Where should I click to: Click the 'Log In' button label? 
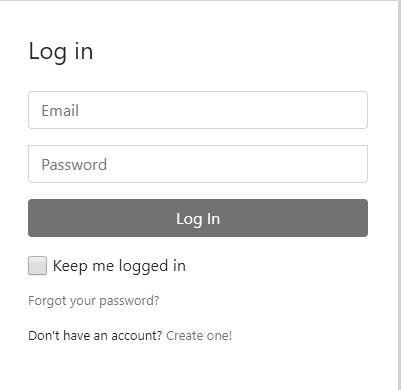[x=198, y=219]
